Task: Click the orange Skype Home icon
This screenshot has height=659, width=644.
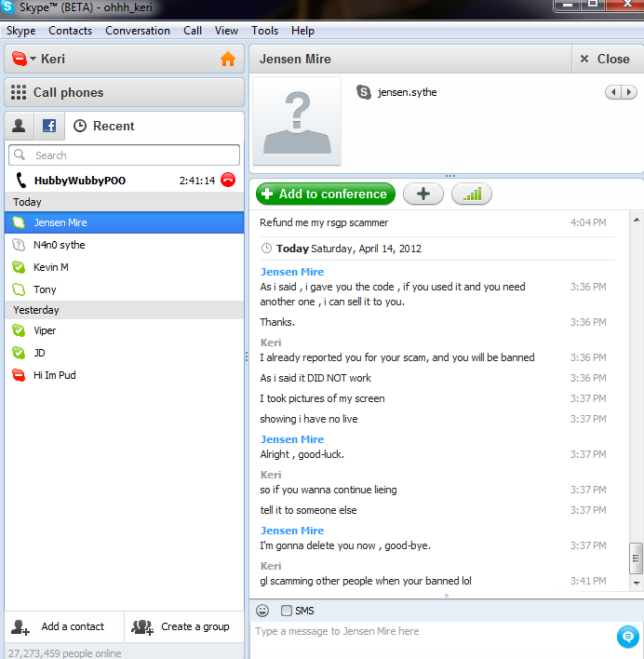Action: click(228, 59)
